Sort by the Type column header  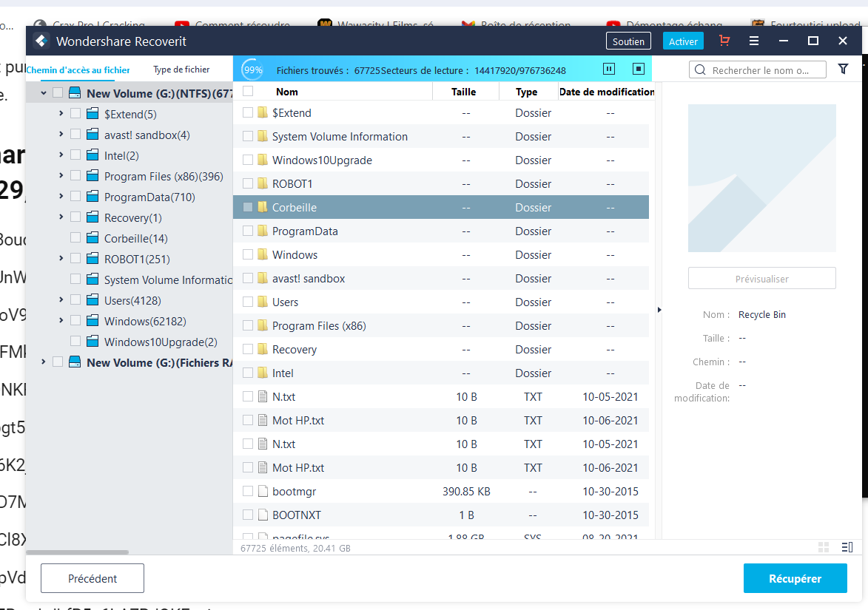(x=526, y=92)
